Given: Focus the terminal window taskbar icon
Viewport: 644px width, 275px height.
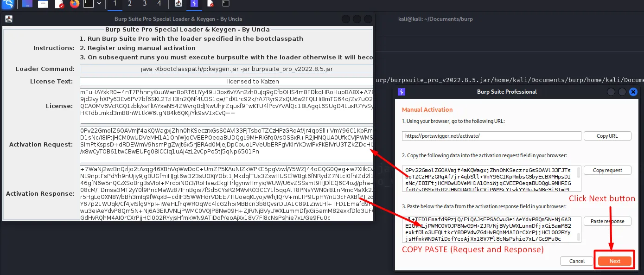Looking at the screenshot, I should (225, 4).
